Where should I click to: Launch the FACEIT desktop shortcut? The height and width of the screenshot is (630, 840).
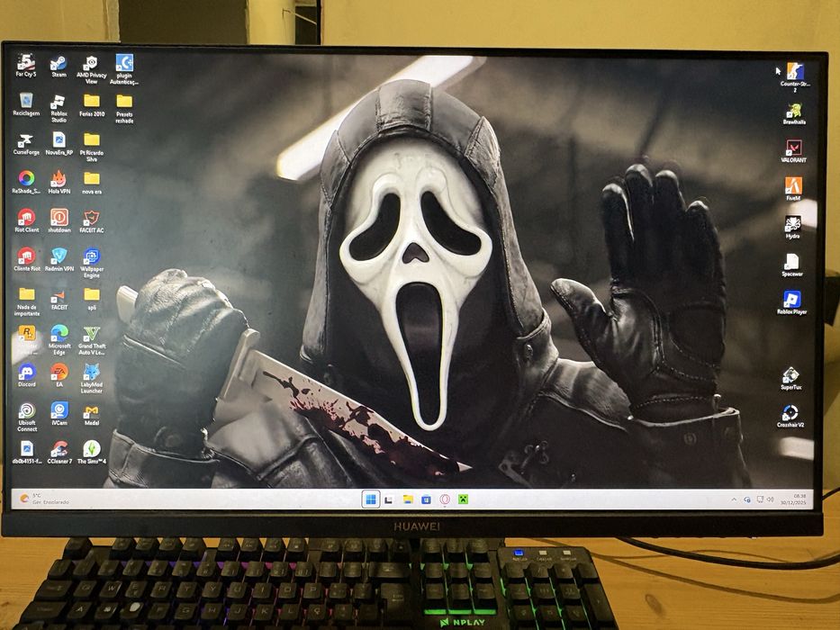click(x=59, y=301)
